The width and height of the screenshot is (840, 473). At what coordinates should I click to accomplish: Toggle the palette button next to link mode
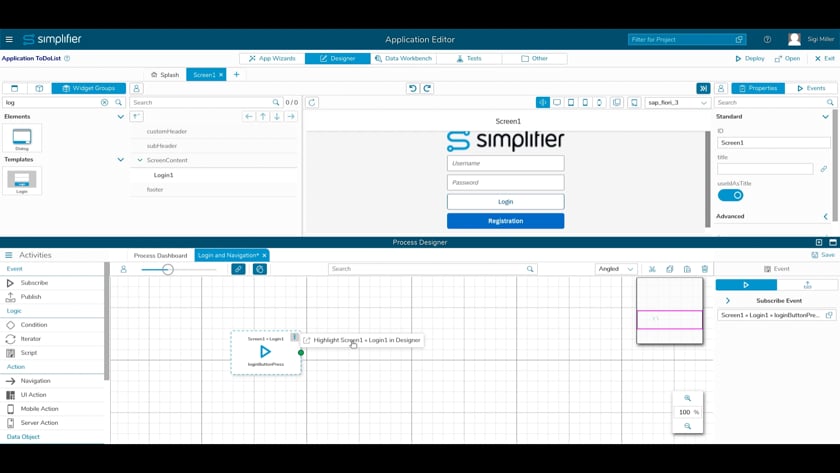pos(260,269)
